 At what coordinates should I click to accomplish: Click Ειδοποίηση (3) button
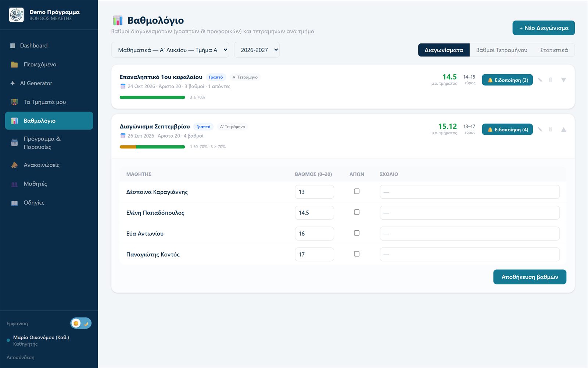[507, 80]
